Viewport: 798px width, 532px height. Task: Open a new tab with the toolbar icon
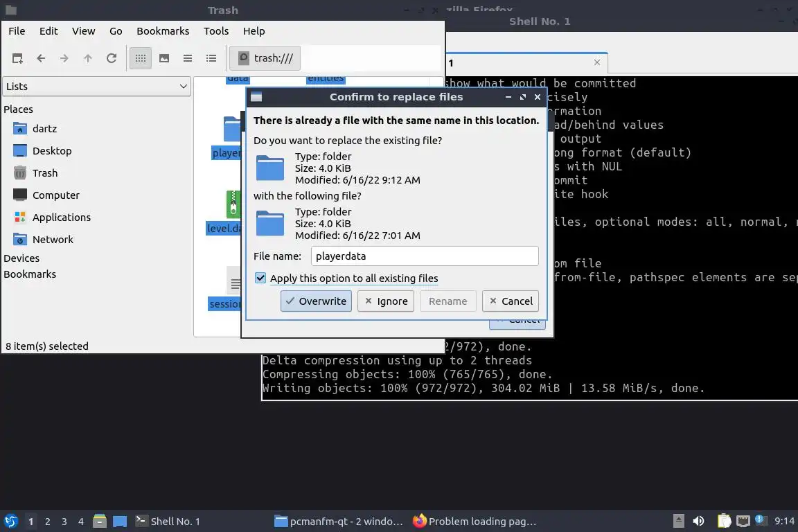click(x=17, y=58)
